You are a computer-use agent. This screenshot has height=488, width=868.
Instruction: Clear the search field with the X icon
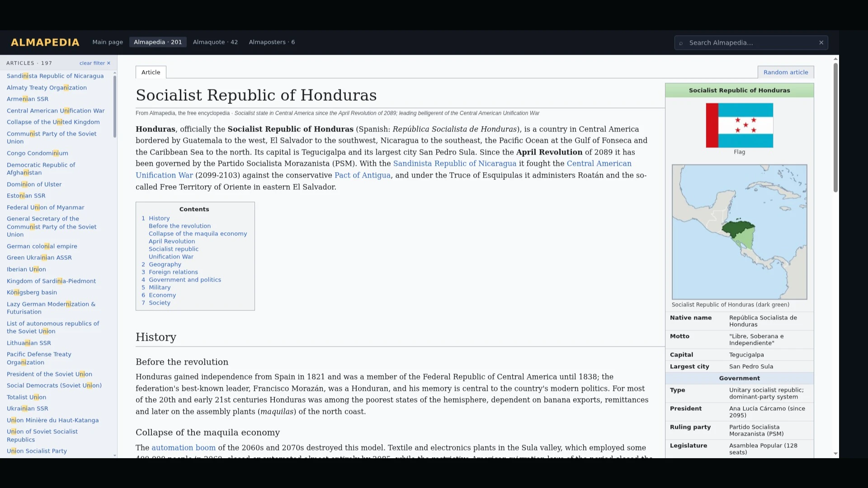tap(821, 42)
